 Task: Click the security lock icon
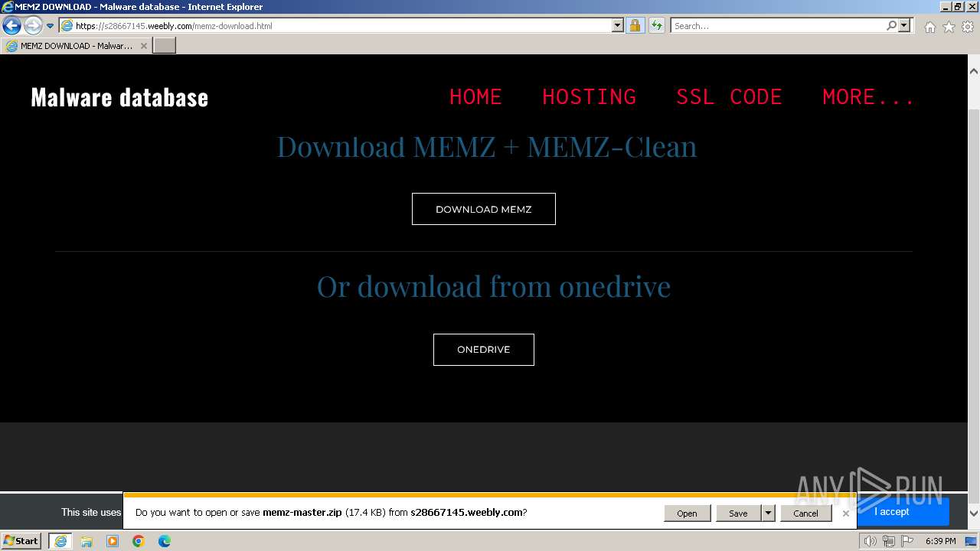click(x=635, y=25)
